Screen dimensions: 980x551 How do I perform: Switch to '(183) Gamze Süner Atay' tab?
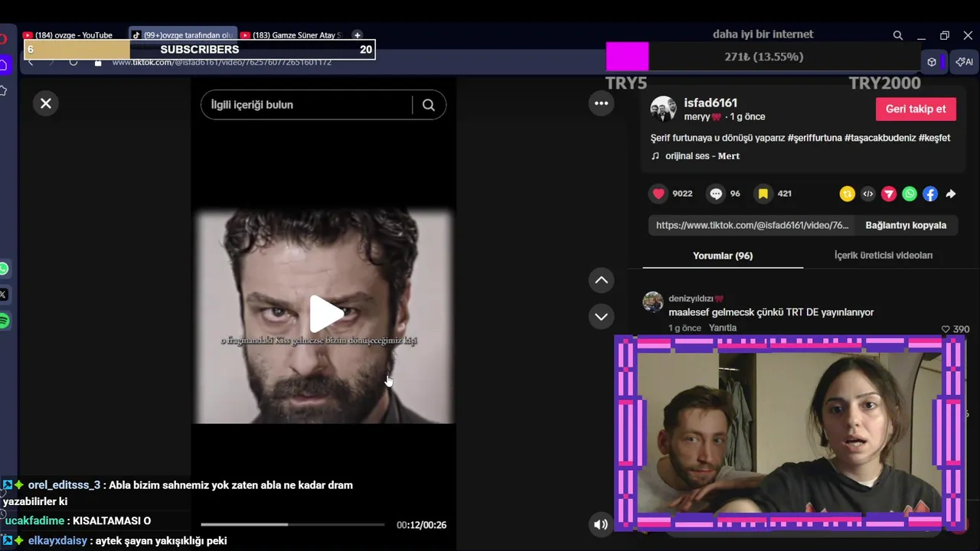click(291, 35)
